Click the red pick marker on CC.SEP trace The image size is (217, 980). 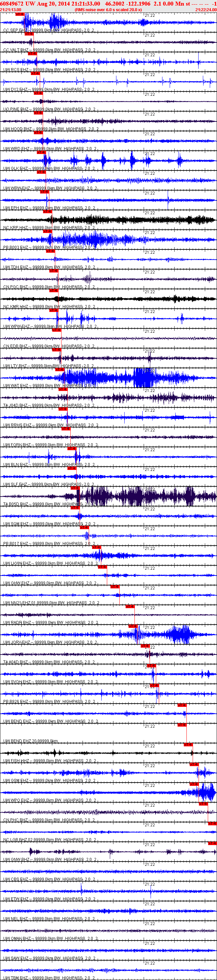[x=20, y=14]
